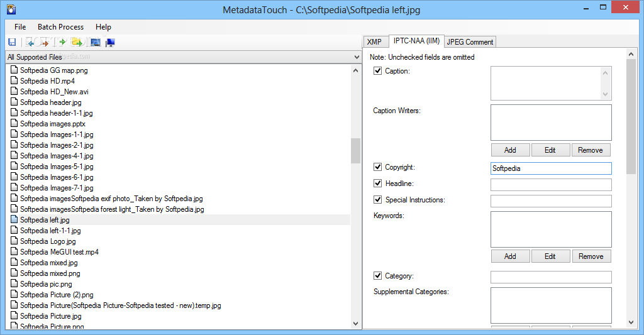This screenshot has width=644, height=335.
Task: Click Remove under Caption Writers
Action: coord(591,150)
